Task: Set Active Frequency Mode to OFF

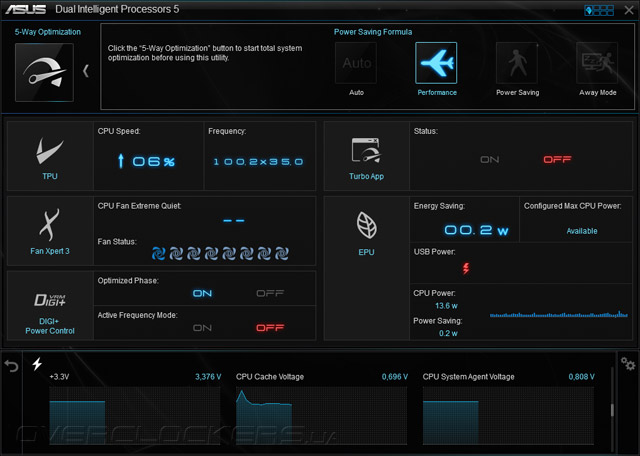Action: pyautogui.click(x=270, y=328)
